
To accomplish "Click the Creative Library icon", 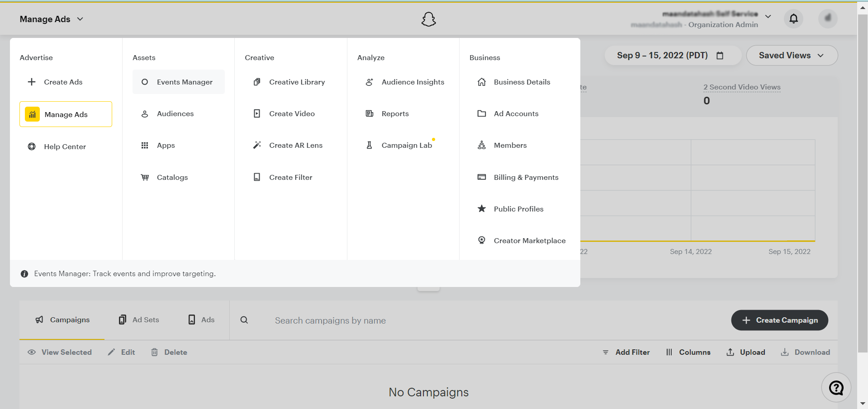I will point(257,82).
